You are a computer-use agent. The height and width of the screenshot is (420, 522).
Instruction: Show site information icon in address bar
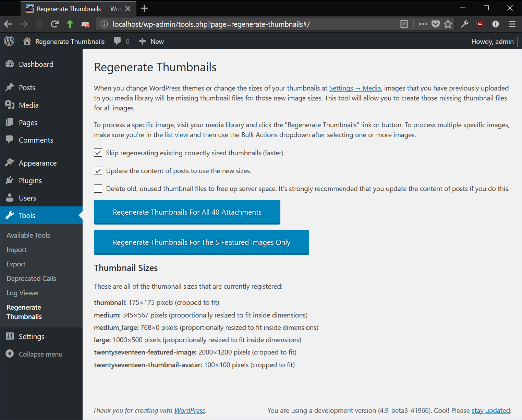click(104, 24)
